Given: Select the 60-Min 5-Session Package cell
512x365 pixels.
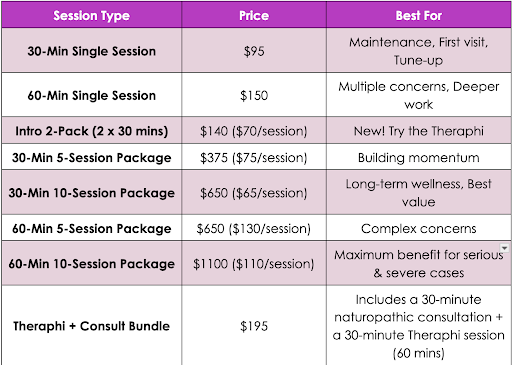Looking at the screenshot, I should point(92,228).
